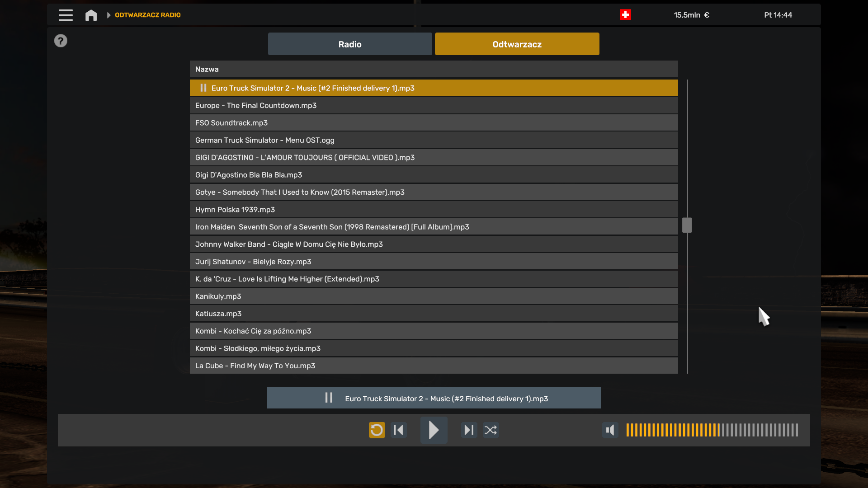
Task: Click the breadcrumb arrow before Odtwarzacz Radio
Action: click(x=108, y=15)
